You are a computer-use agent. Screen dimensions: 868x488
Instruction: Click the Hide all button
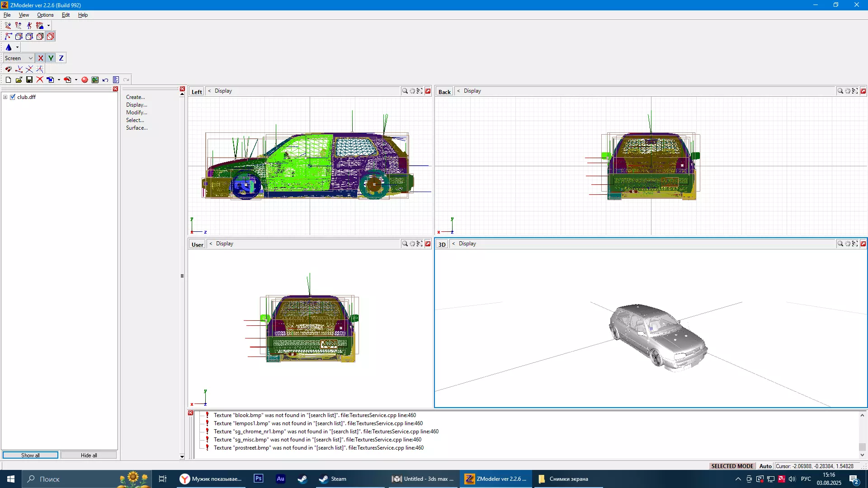(x=89, y=455)
